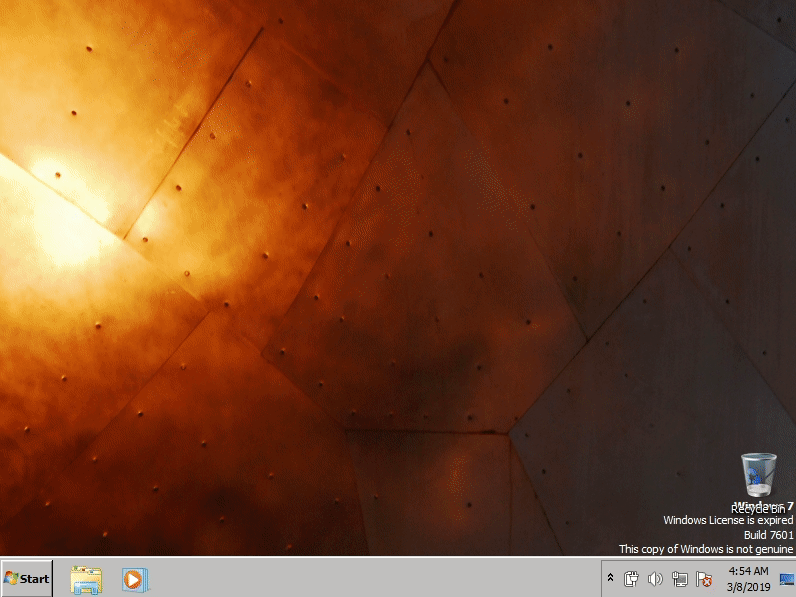Click the 3/8/2019 date in the tray
Image resolution: width=796 pixels, height=597 pixels.
[748, 586]
